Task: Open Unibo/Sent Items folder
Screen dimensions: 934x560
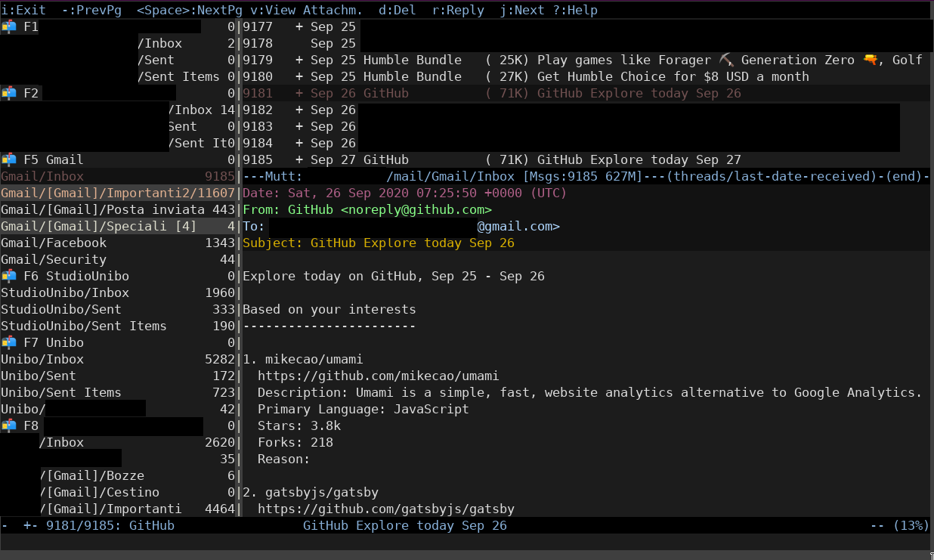Action: coord(118,393)
